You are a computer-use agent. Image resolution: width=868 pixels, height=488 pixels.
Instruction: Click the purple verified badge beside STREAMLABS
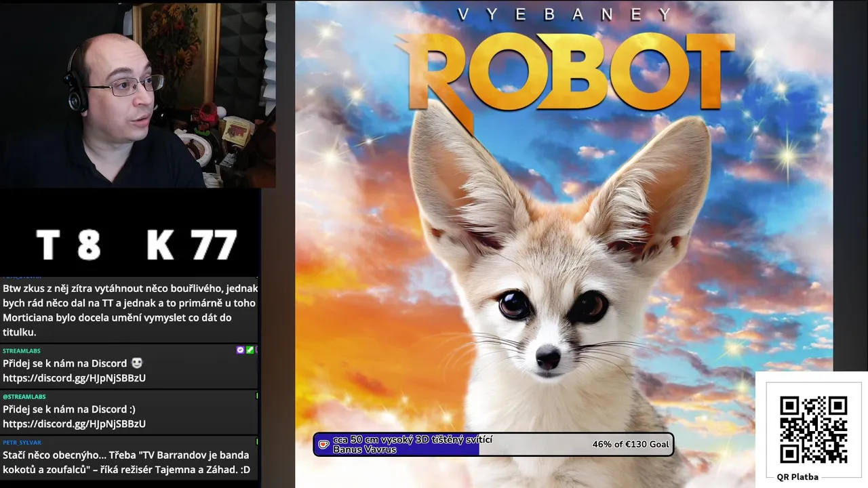click(240, 350)
